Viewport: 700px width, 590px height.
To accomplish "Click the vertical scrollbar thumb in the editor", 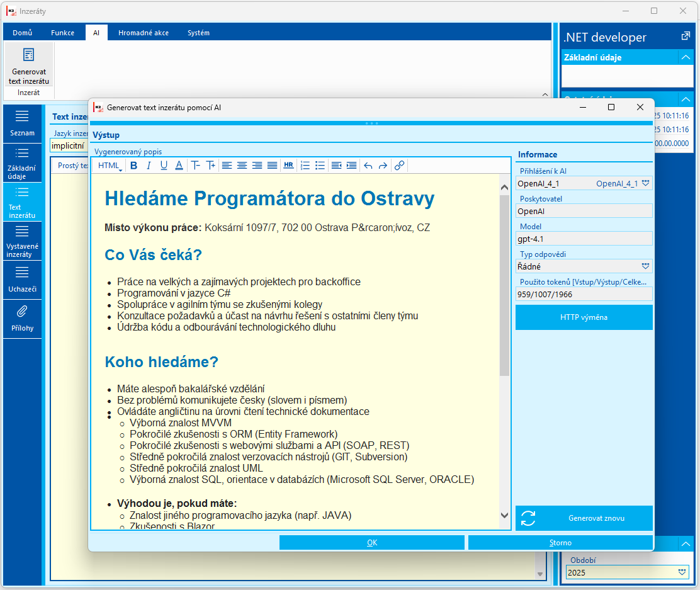I will (x=504, y=286).
